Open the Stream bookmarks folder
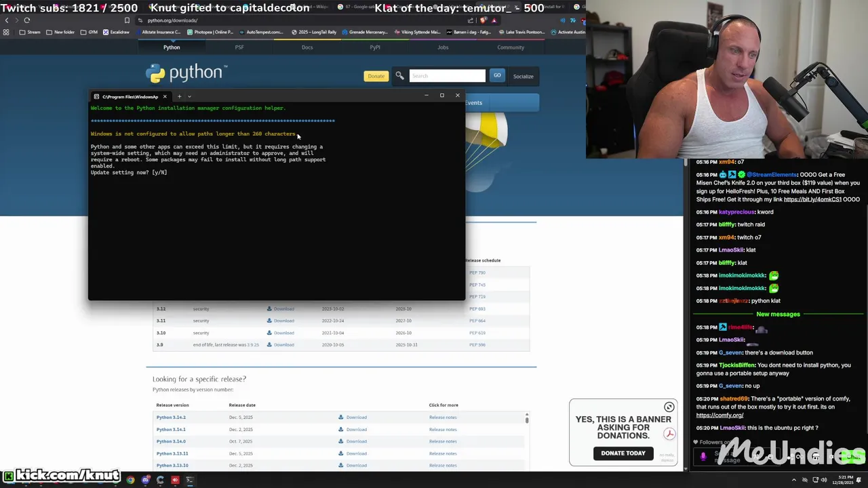Viewport: 868px width, 488px height. point(30,32)
